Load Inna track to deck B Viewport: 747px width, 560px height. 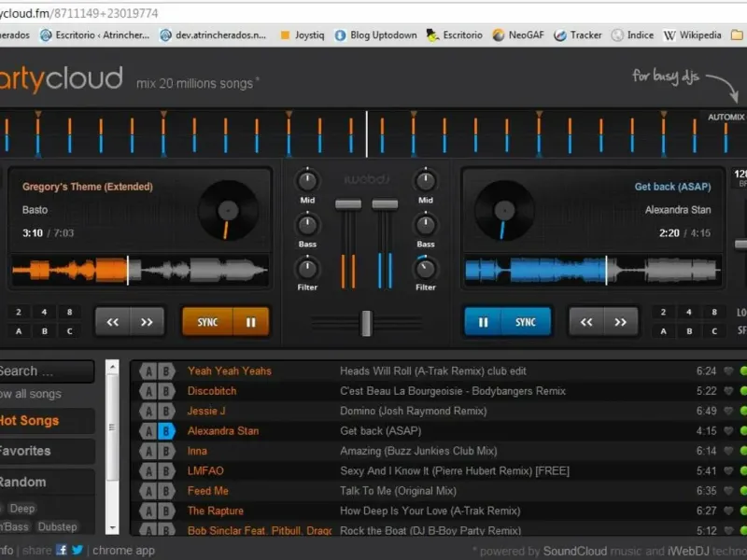[x=166, y=451]
